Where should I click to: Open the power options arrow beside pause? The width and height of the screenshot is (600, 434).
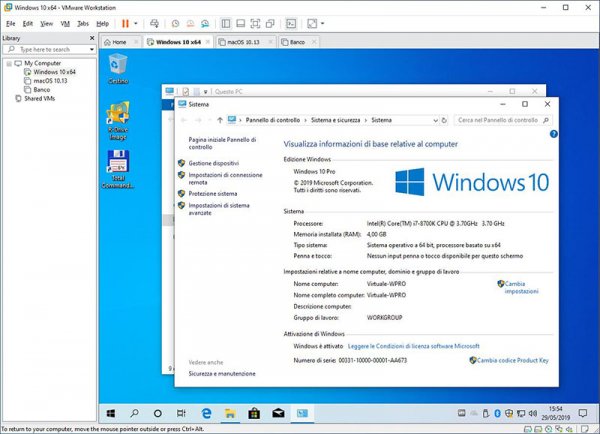click(135, 23)
